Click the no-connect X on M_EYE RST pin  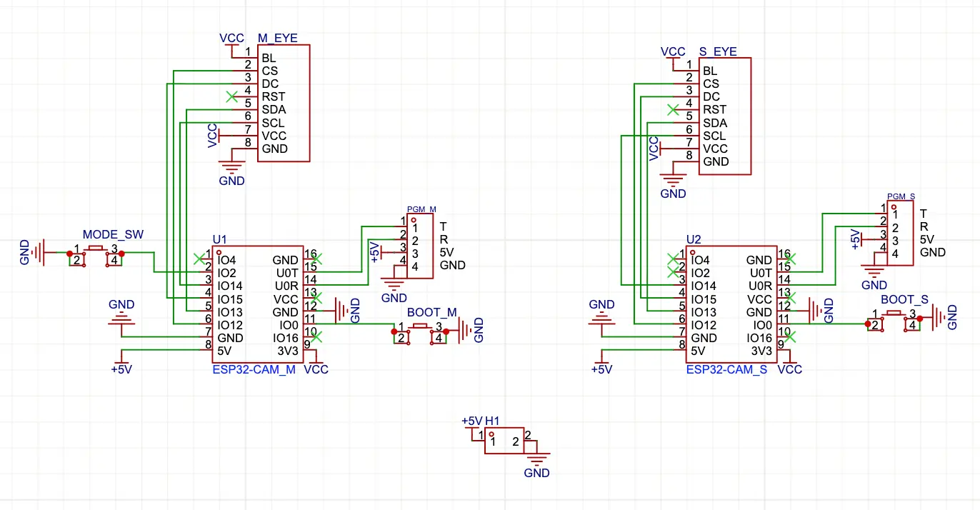(232, 96)
